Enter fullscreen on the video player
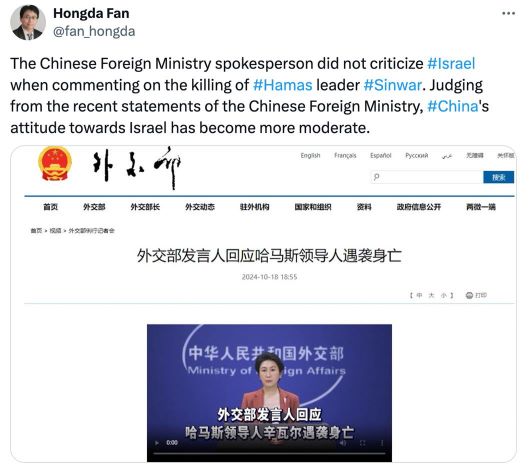The width and height of the screenshot is (530, 469). pos(363,443)
